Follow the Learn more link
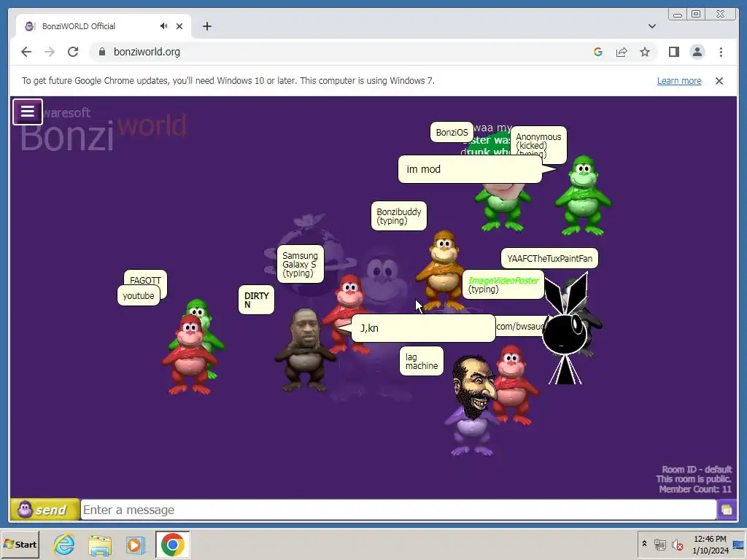Viewport: 747px width, 560px height. 679,80
